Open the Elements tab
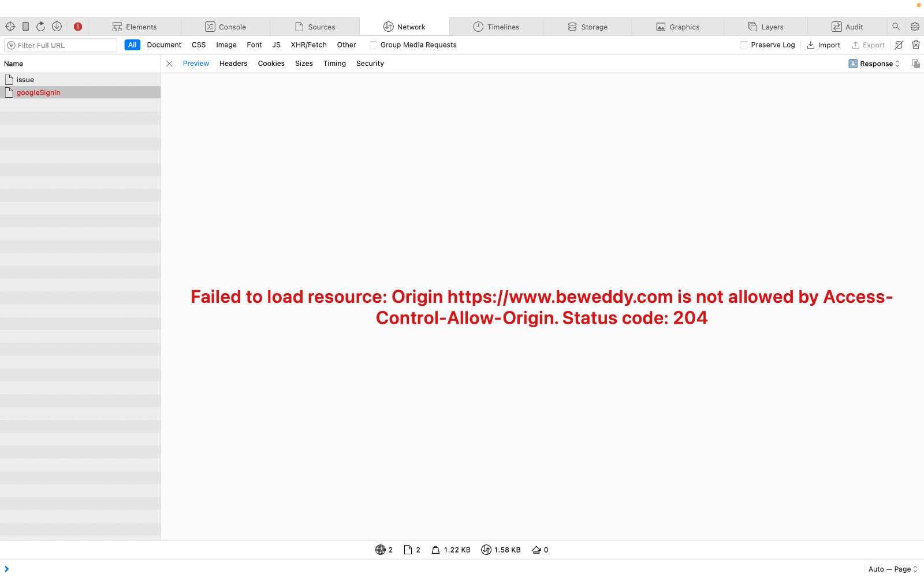924x578 pixels. (135, 27)
